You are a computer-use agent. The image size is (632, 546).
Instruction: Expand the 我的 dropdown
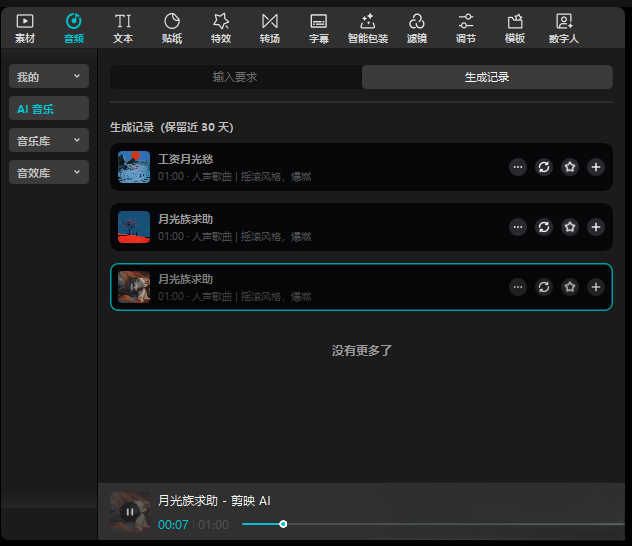(x=49, y=76)
